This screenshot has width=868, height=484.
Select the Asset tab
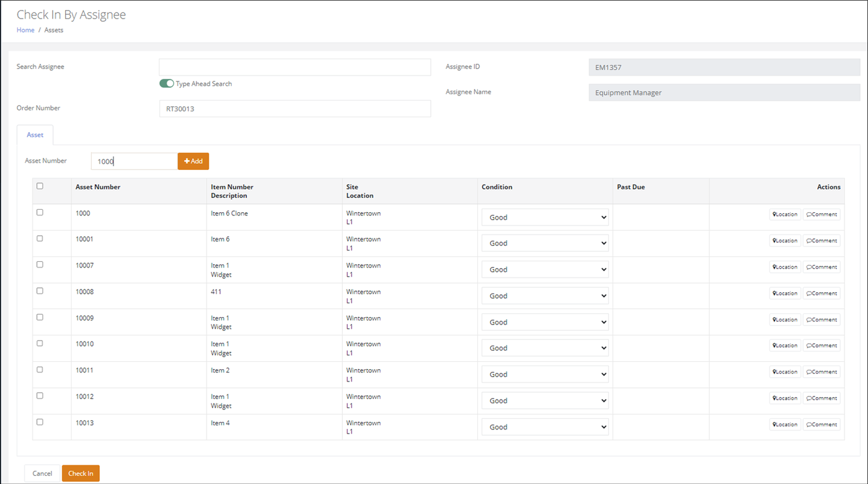(x=35, y=135)
